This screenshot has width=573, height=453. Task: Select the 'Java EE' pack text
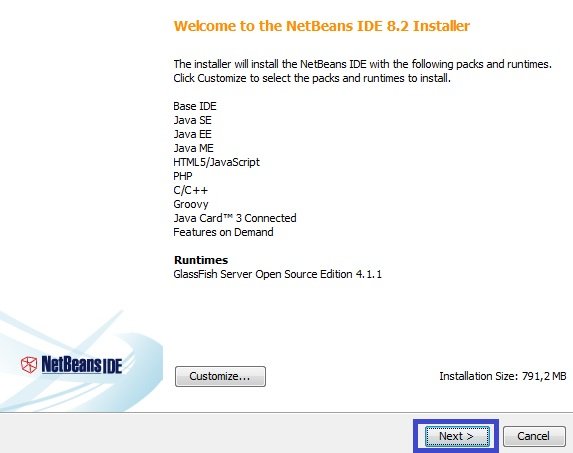(193, 134)
